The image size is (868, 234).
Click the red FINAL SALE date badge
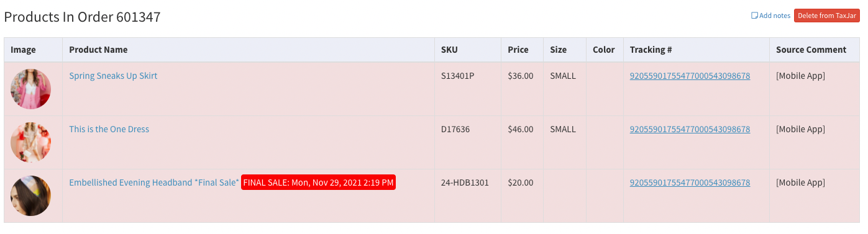318,182
